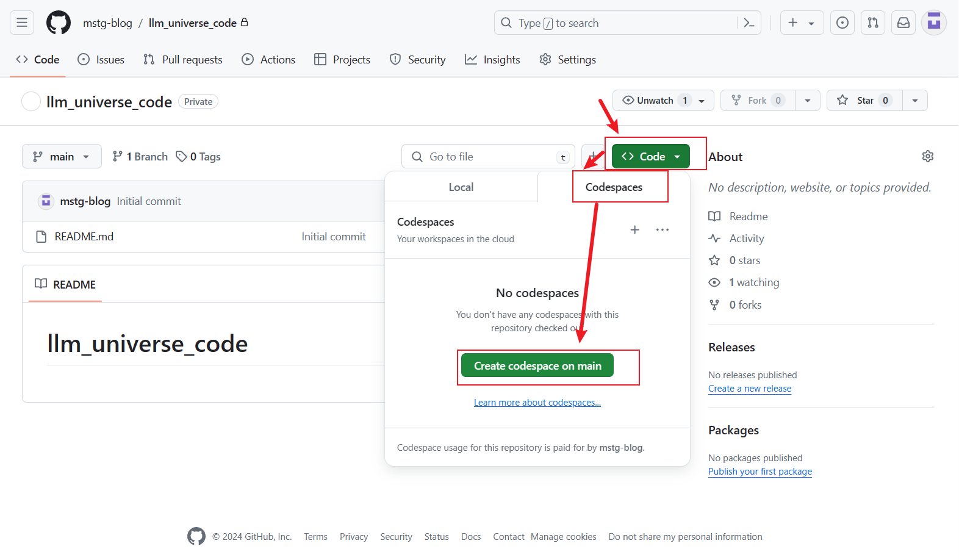Image resolution: width=959 pixels, height=560 pixels.
Task: Open the Fork options dropdown arrow
Action: pyautogui.click(x=808, y=101)
